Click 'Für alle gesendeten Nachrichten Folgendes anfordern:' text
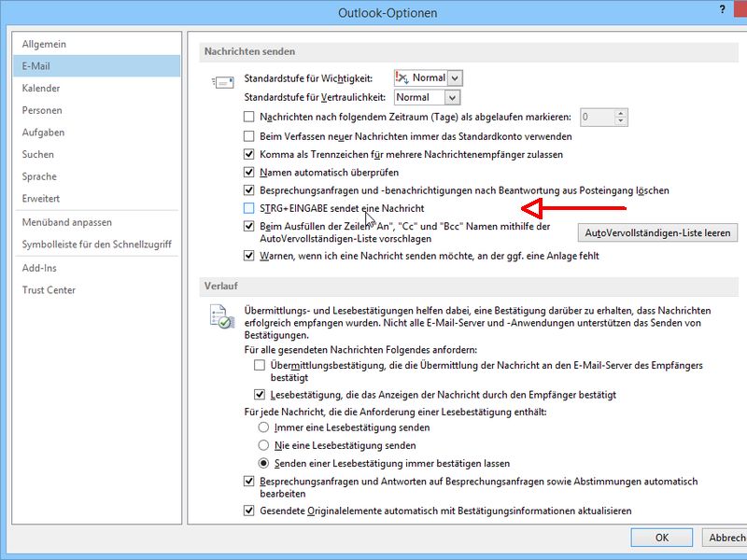The image size is (747, 560). (360, 350)
